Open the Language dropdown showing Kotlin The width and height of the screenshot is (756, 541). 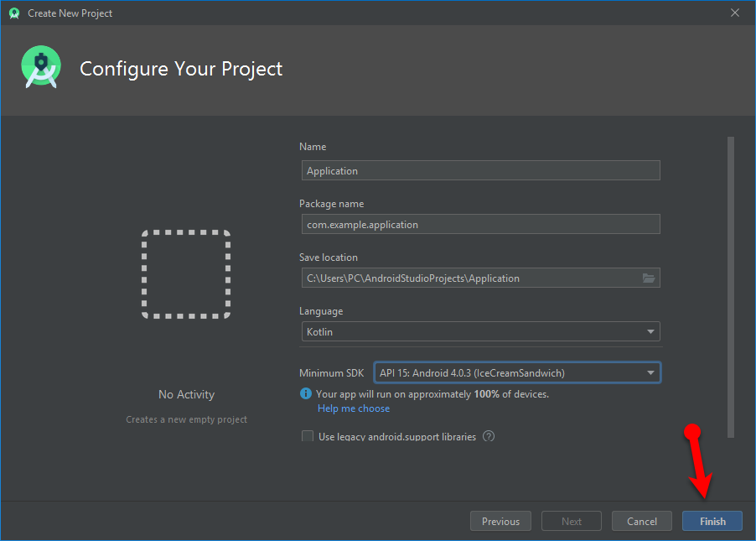(479, 332)
